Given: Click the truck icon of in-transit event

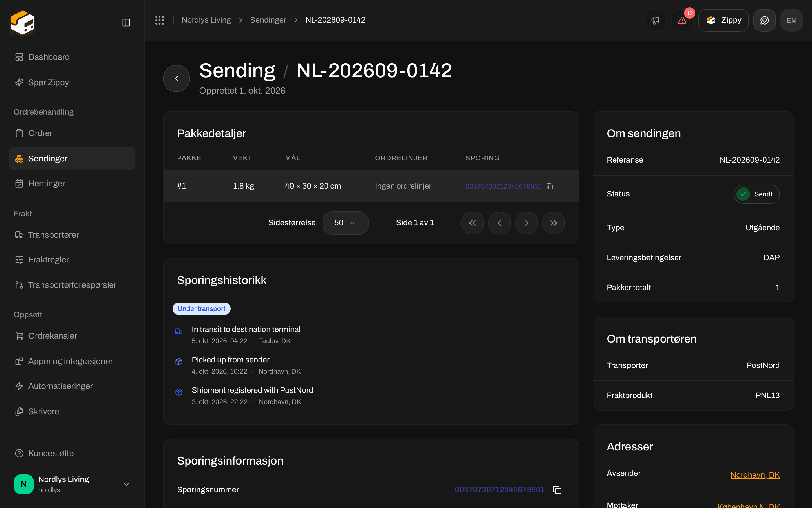Looking at the screenshot, I should pyautogui.click(x=179, y=332).
